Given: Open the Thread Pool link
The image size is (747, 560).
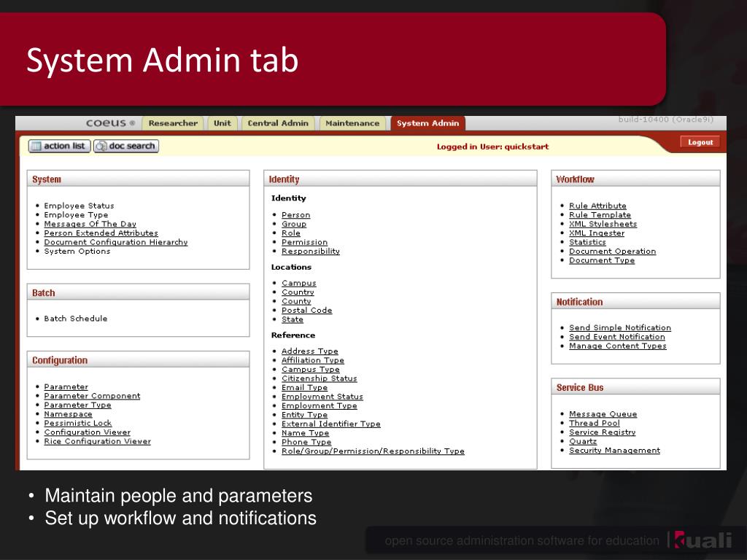Looking at the screenshot, I should point(595,423).
